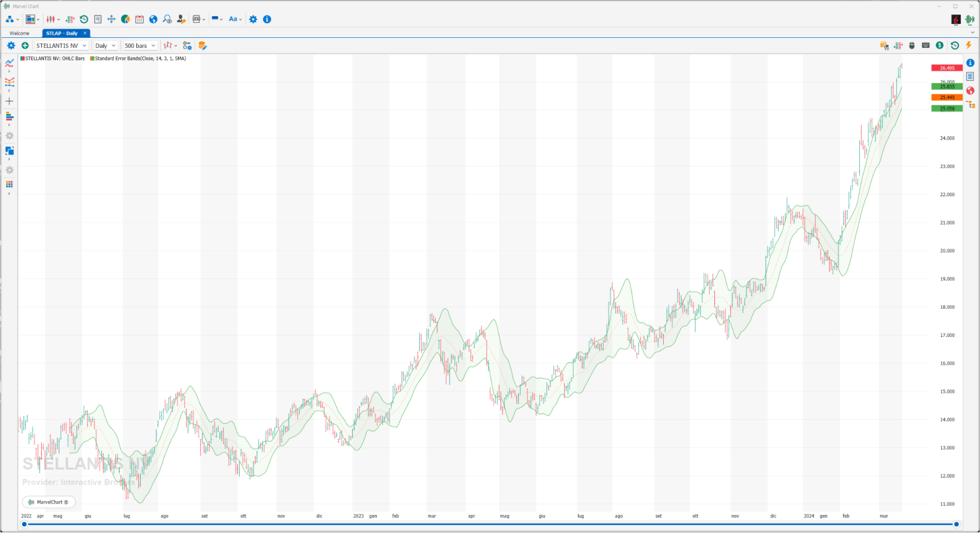Click the red-green bars icon in chart toolbar
Viewport: 980px width, 533px height.
[898, 46]
